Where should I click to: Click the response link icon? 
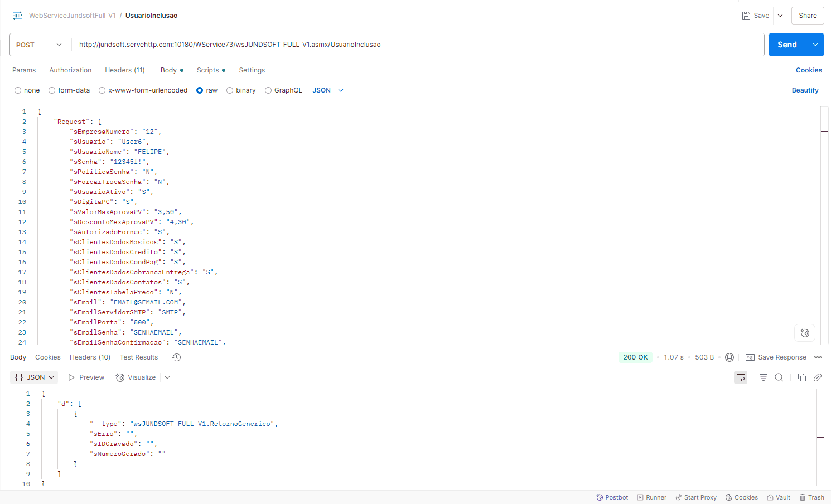(818, 377)
